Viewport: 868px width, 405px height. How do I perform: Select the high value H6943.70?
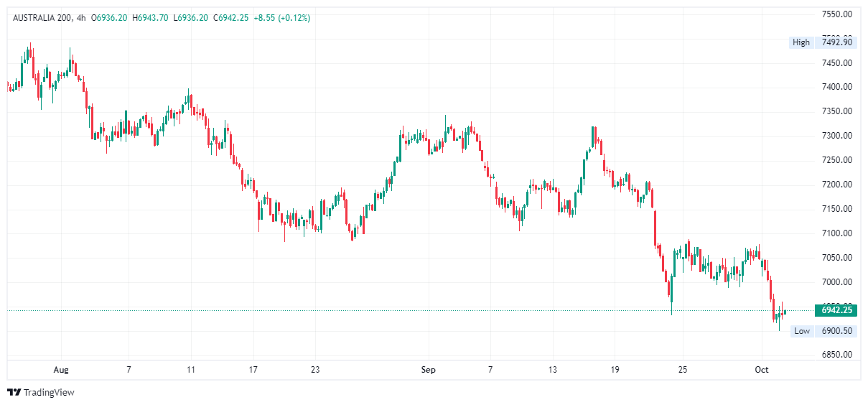pos(150,18)
